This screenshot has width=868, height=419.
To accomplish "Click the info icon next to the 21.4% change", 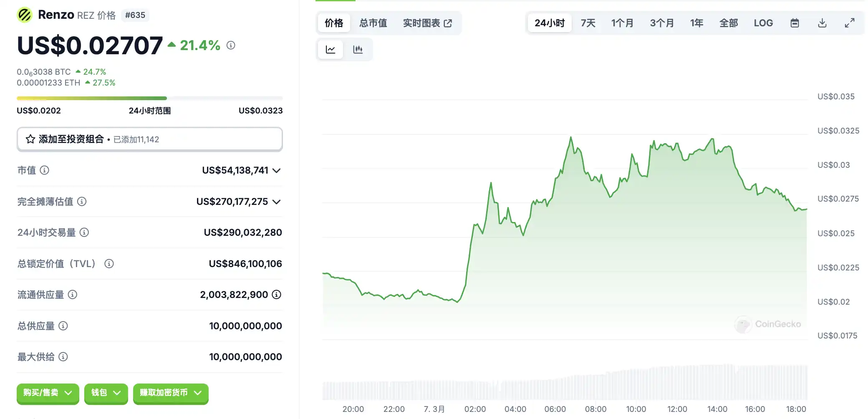I will pyautogui.click(x=231, y=45).
